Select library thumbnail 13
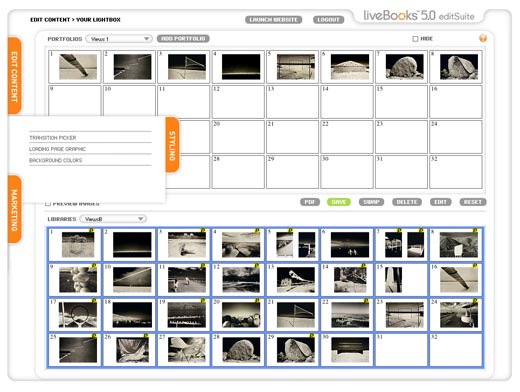Viewport: 520px width, 392px height. pos(296,280)
